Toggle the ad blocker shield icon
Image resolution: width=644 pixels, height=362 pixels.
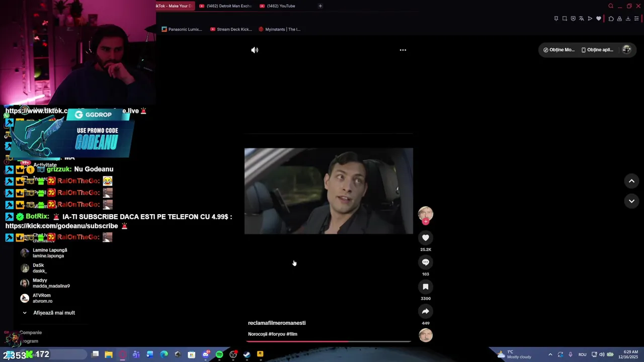(x=573, y=19)
